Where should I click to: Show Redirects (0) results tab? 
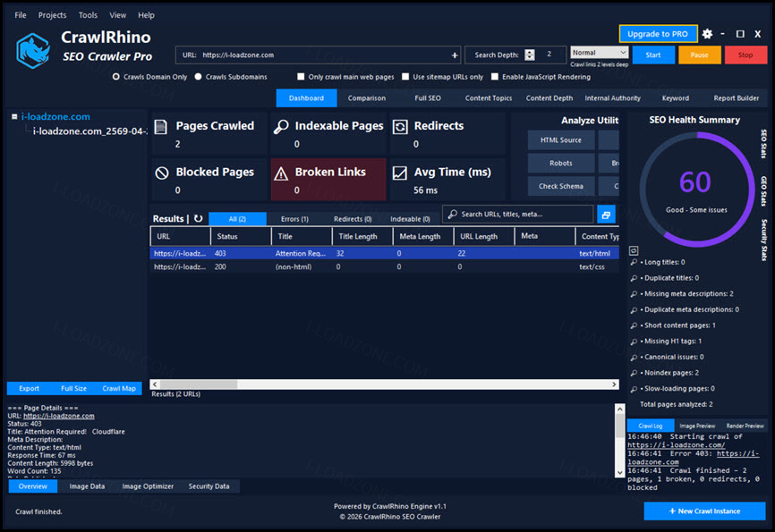pyautogui.click(x=353, y=219)
